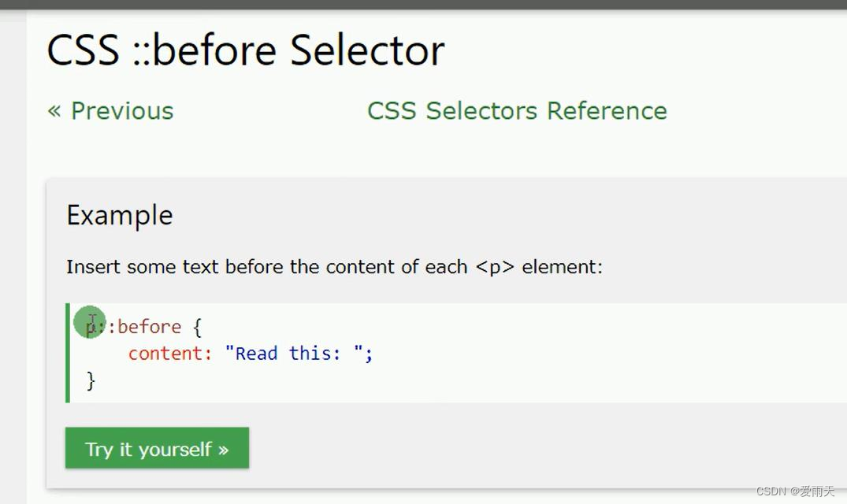Click the » arrow on the Try it button

(224, 450)
